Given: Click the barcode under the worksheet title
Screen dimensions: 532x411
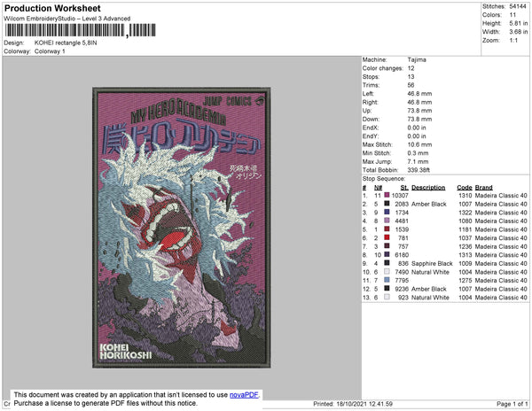Looking at the screenshot, I should coord(80,30).
